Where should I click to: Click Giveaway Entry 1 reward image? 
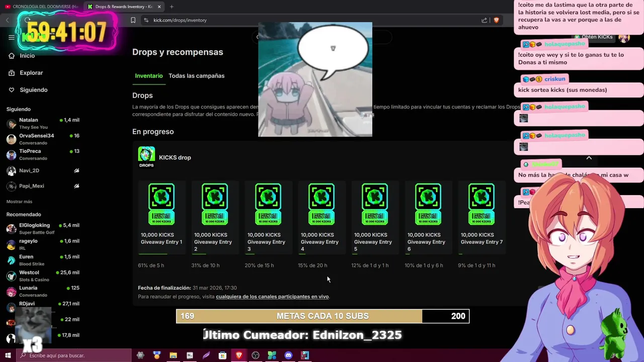click(x=162, y=204)
